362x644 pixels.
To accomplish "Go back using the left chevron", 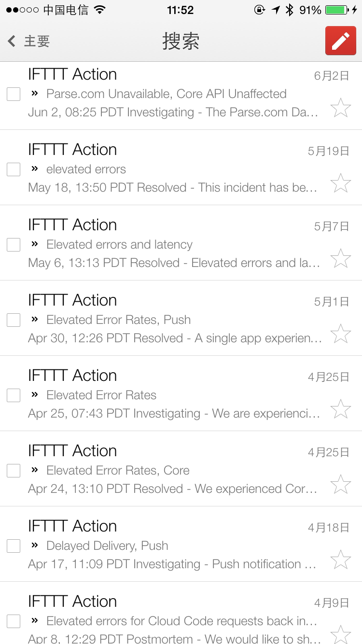I will point(12,41).
